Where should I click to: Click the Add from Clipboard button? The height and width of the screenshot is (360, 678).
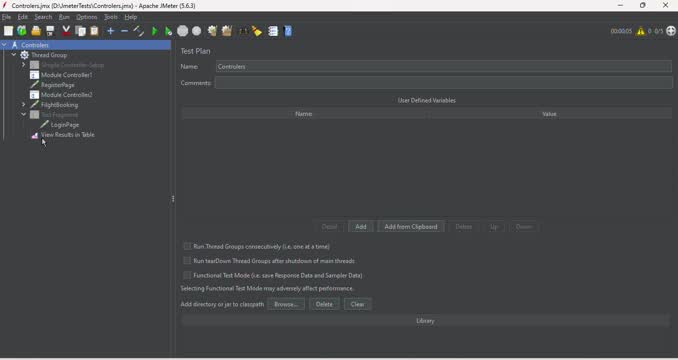coord(411,226)
